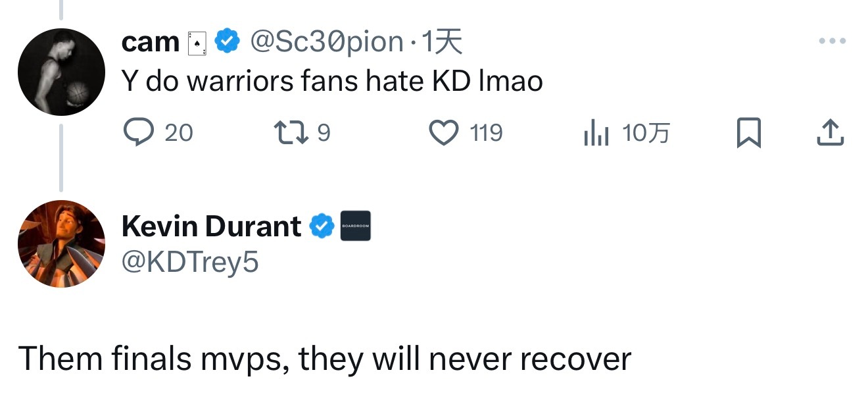The height and width of the screenshot is (416, 868).
Task: Click cam's blue verified checkmark
Action: click(228, 43)
